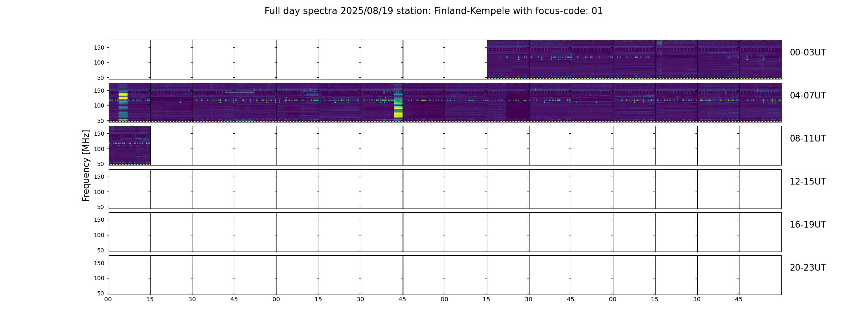
Task: Select the 100 tick label of the 00-03UT row
Action: point(99,62)
